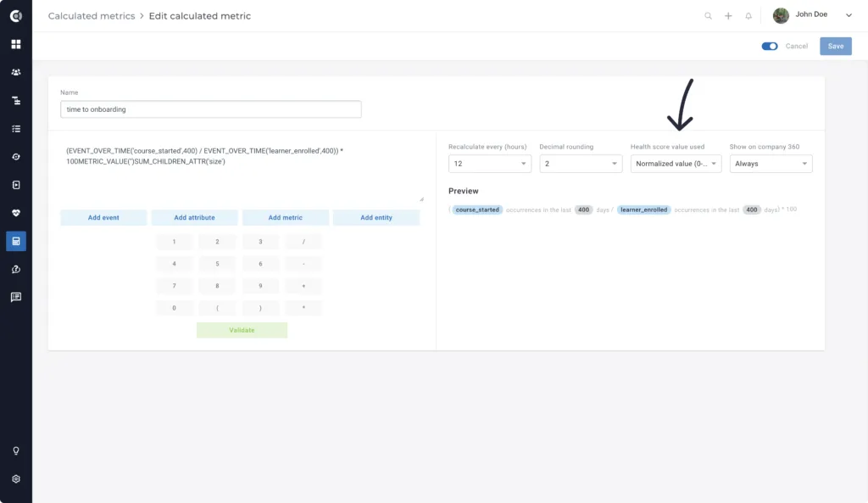
Task: Click the plus icon in top bar
Action: 728,16
